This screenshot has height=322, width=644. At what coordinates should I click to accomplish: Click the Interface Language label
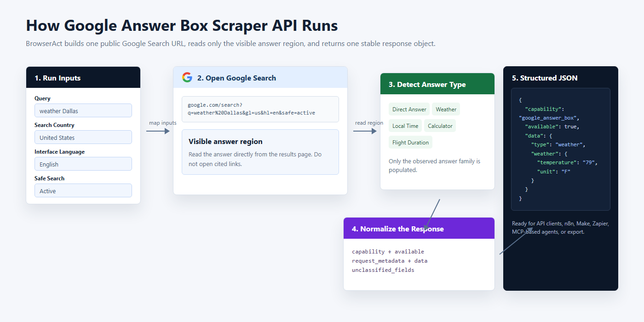[59, 151]
